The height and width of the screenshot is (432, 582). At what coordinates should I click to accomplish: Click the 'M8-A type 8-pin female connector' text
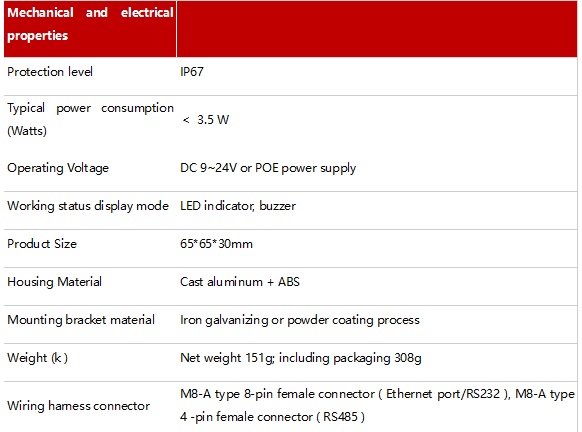tap(278, 394)
